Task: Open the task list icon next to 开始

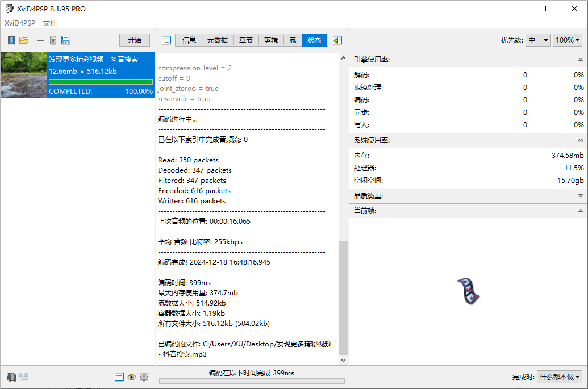Action: 166,40
